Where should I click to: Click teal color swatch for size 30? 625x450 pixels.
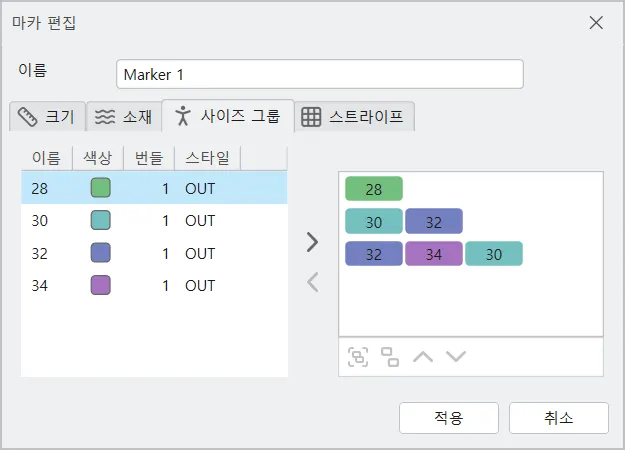point(100,220)
